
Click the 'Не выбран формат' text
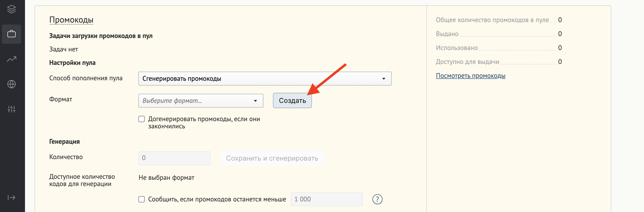[166, 178]
